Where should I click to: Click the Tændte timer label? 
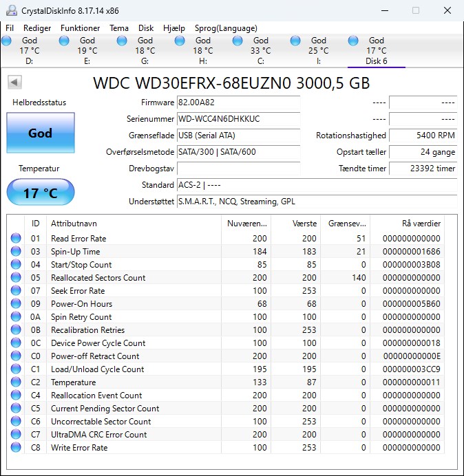362,168
